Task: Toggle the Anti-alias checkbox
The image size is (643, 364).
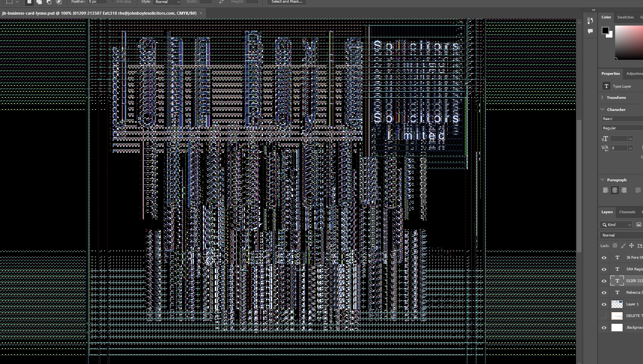Action: [112, 2]
